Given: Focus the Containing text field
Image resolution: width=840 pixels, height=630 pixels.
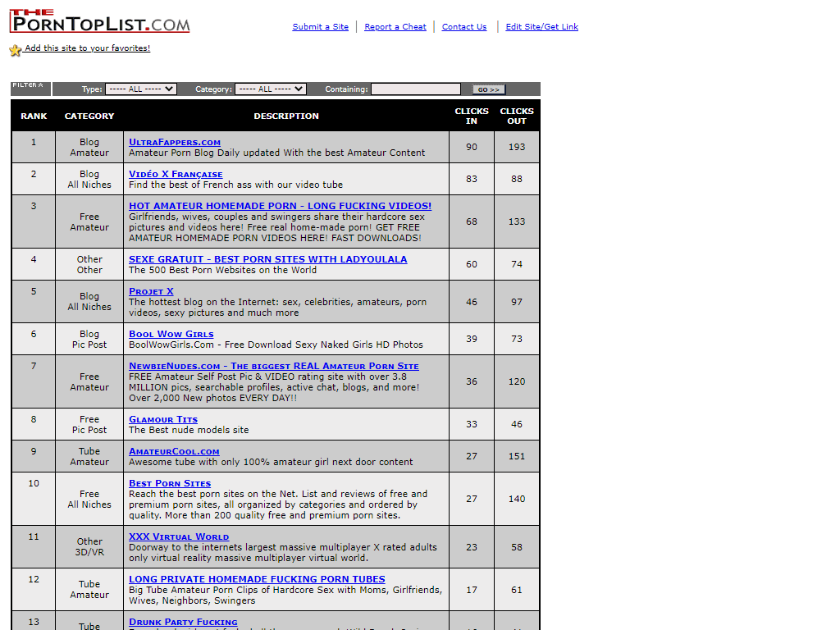Looking at the screenshot, I should pyautogui.click(x=415, y=89).
